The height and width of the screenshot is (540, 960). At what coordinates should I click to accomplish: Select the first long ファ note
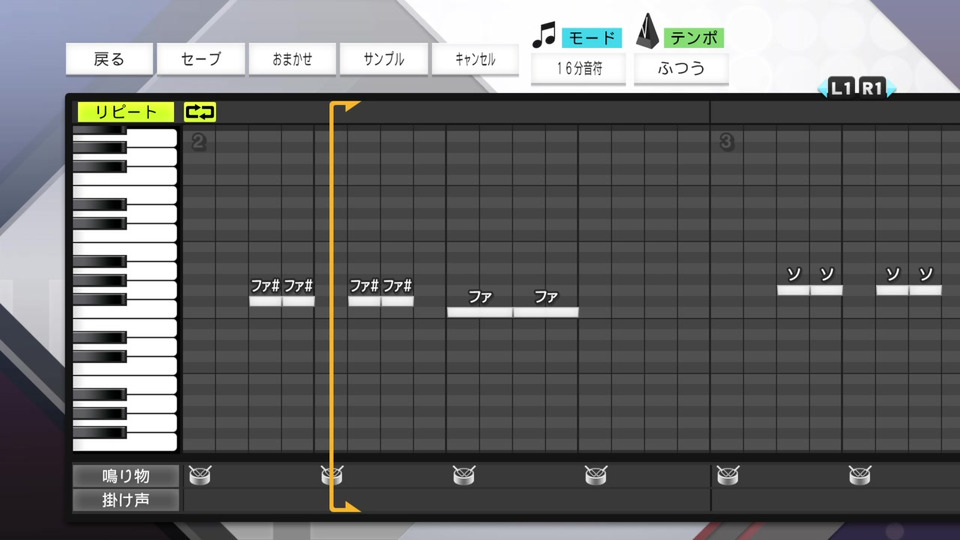pos(480,312)
